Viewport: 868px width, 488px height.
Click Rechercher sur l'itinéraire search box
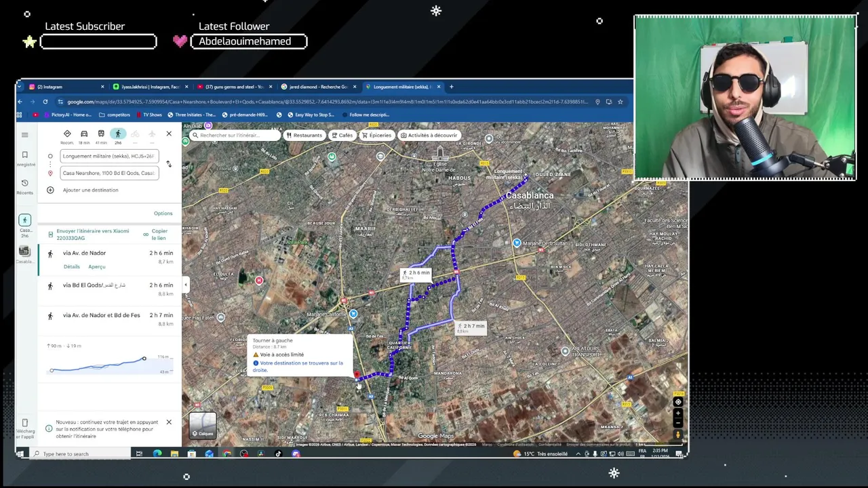coord(235,135)
